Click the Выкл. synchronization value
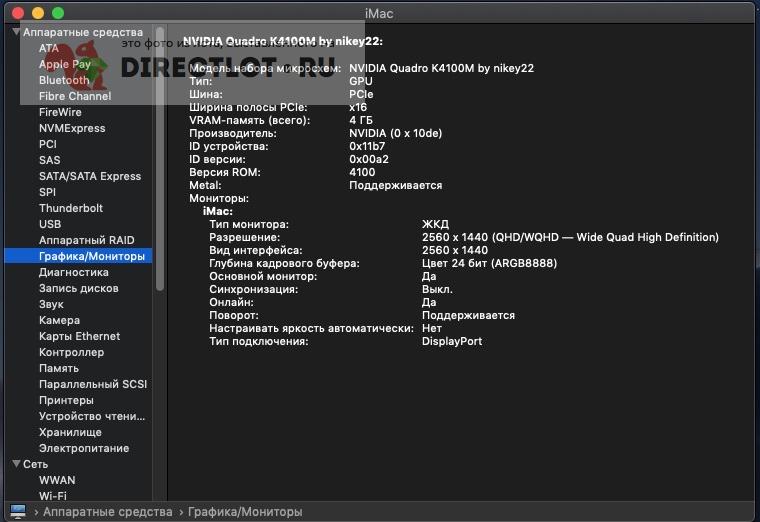The width and height of the screenshot is (760, 522). pos(437,289)
